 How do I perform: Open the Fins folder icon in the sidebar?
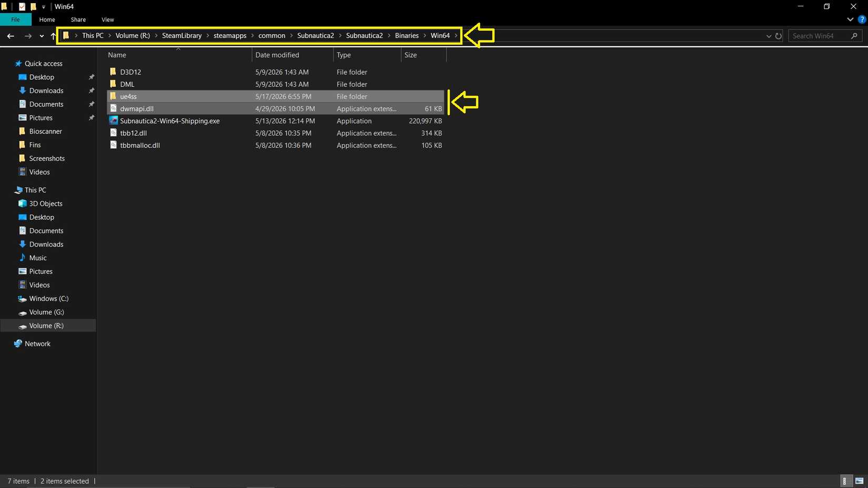22,145
